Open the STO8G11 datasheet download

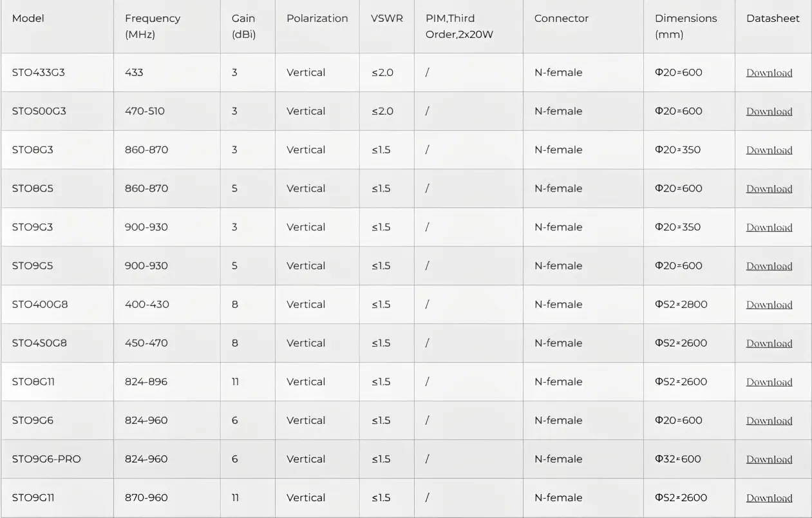(769, 382)
